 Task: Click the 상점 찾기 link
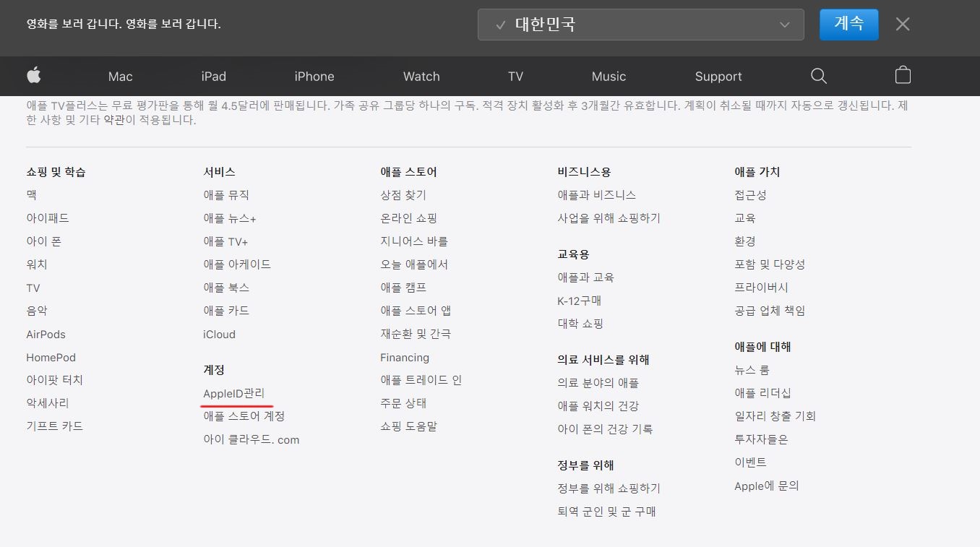pyautogui.click(x=403, y=195)
